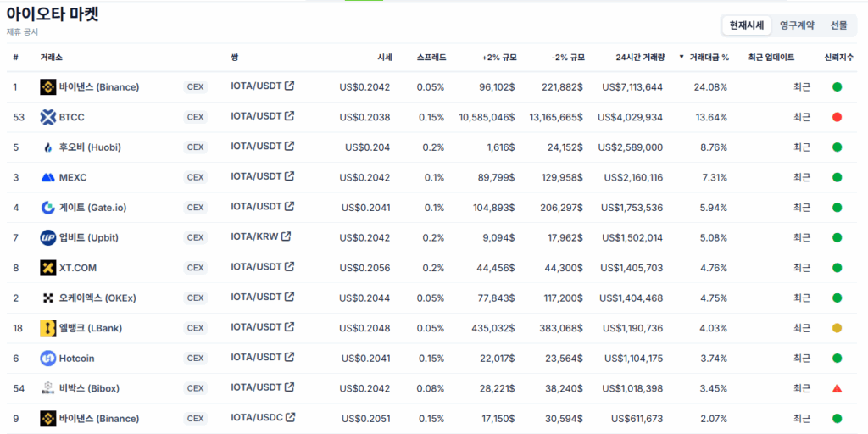Open external link icon for XT.COM pair
The image size is (868, 434).
[289, 267]
